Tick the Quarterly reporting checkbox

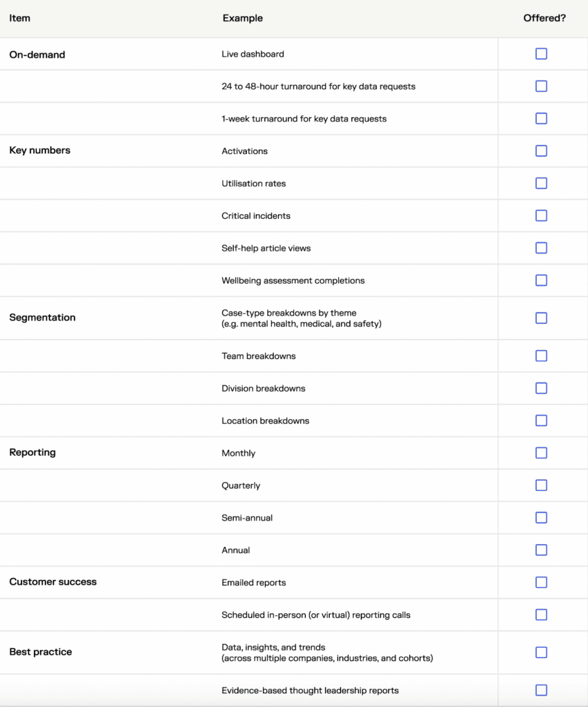[541, 485]
